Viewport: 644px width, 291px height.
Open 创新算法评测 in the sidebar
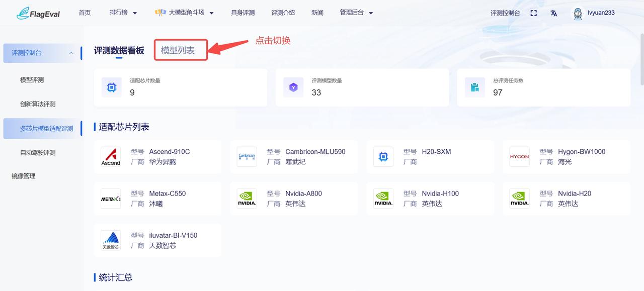pos(38,104)
